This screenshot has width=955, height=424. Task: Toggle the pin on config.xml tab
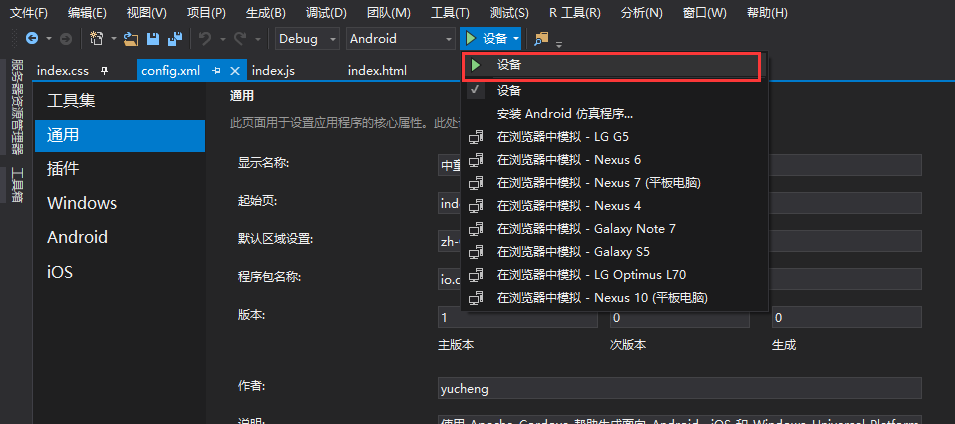(216, 71)
